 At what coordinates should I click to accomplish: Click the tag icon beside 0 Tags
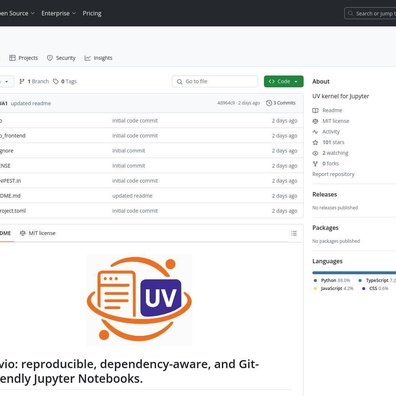click(x=56, y=81)
